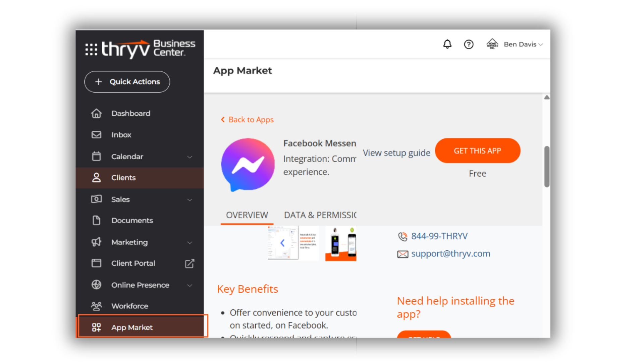644x362 pixels.
Task: Click the Clients person icon
Action: [96, 178]
